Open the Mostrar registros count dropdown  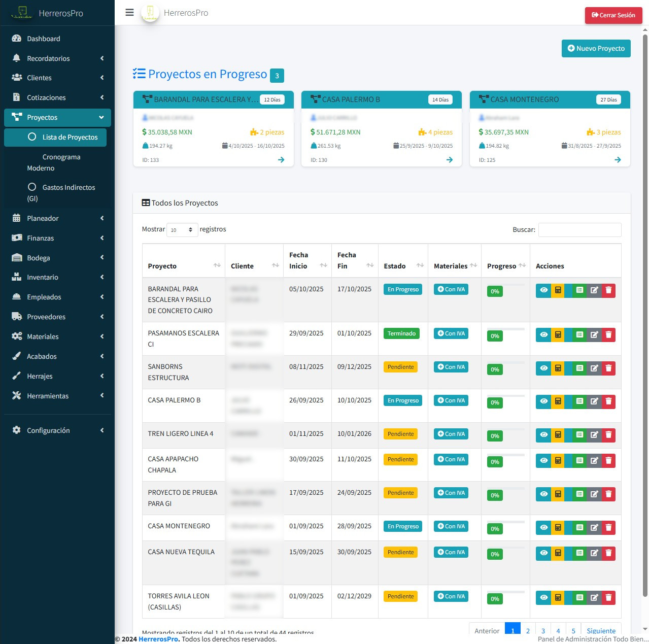pyautogui.click(x=182, y=230)
